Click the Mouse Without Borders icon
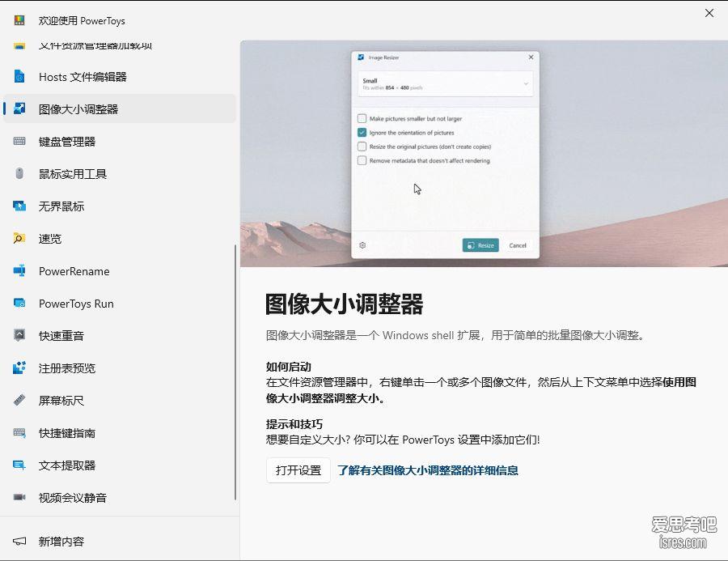 tap(19, 206)
